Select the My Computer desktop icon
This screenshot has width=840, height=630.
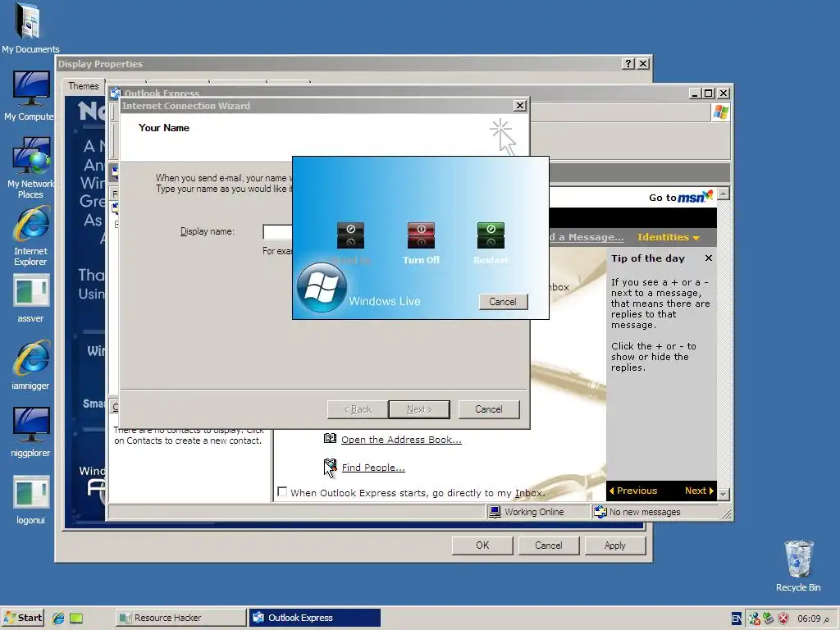[30, 95]
